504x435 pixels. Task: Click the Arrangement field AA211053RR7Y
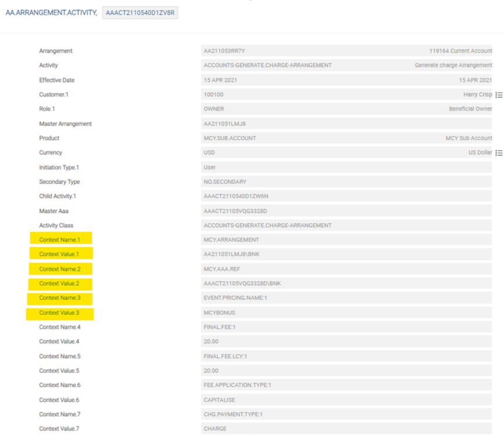pos(345,51)
